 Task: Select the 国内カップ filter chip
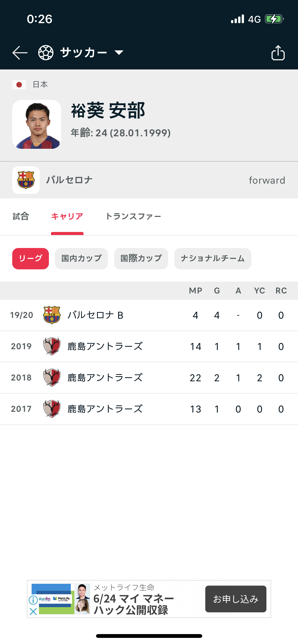coord(82,258)
